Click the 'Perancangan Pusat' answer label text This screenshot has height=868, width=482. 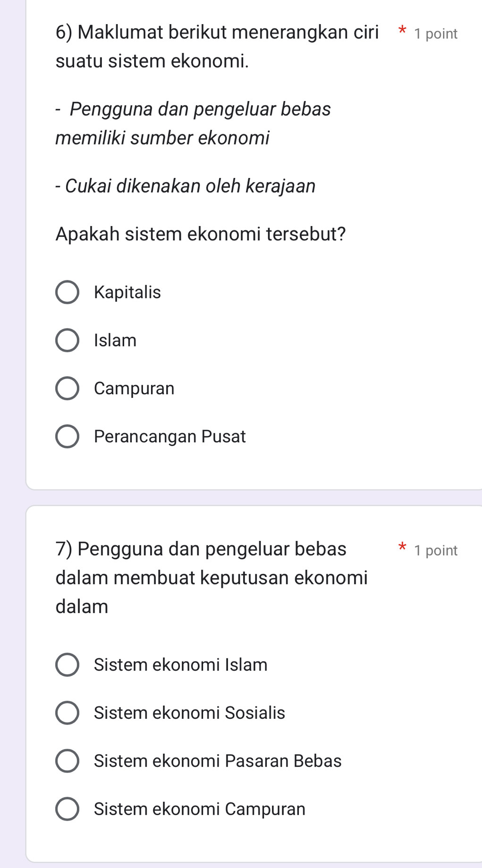170,437
